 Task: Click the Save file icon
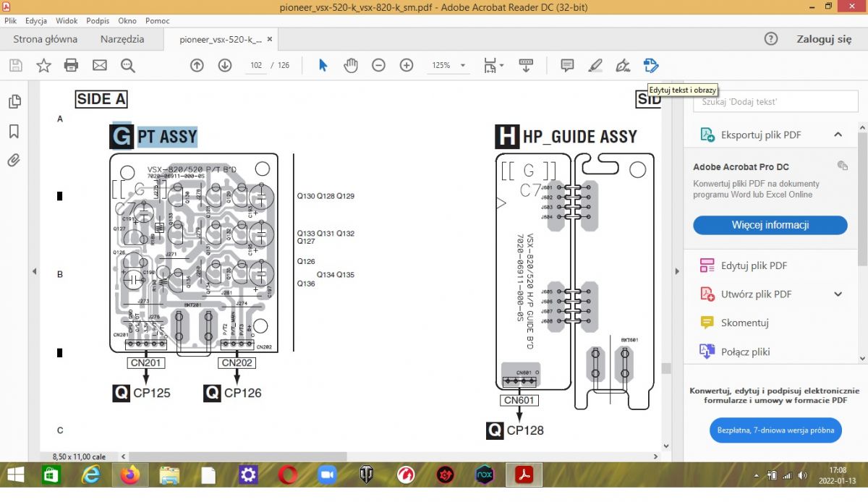(16, 66)
